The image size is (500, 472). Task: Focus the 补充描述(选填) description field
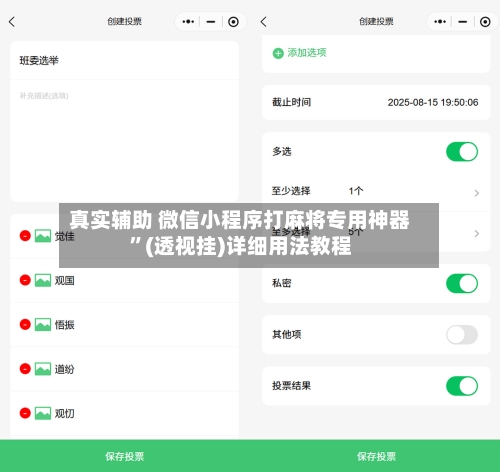125,140
